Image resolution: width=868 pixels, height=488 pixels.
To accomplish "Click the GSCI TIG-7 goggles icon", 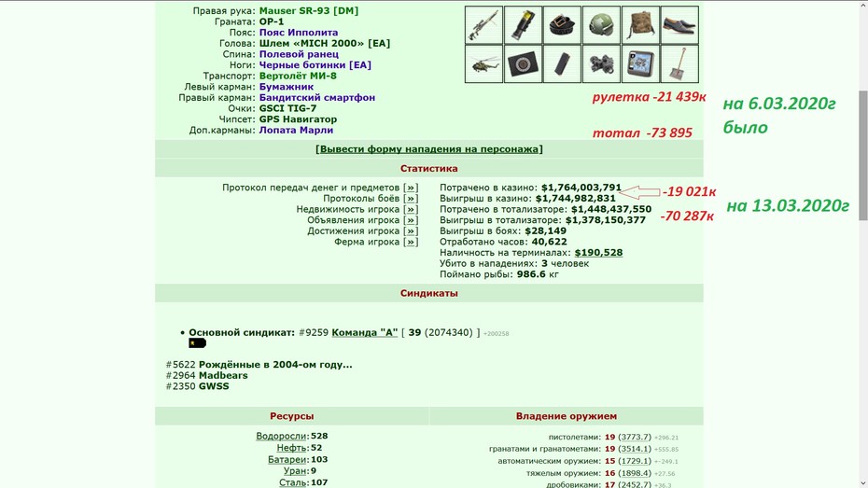I will (x=601, y=64).
